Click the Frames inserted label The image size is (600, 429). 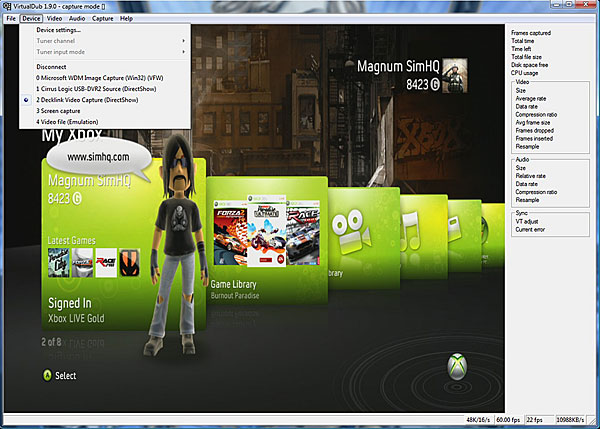(534, 139)
